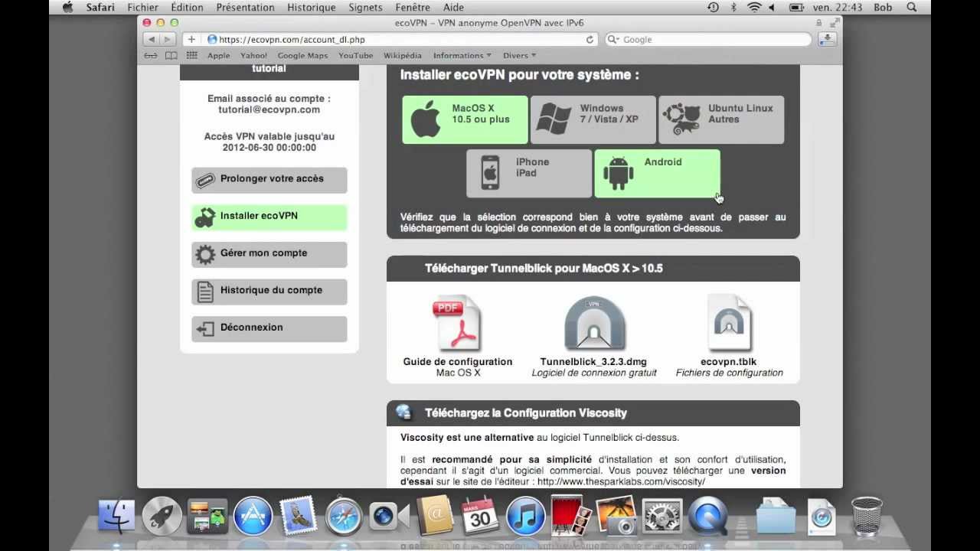Open Spotlight search magnifier
980x551 pixels.
coord(912,7)
